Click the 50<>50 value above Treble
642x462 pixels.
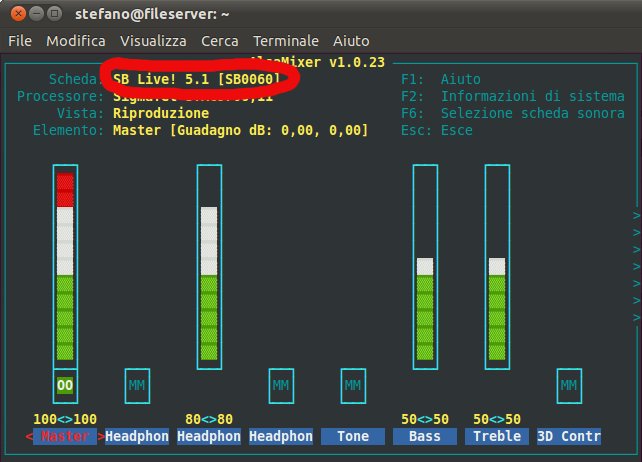tap(497, 419)
